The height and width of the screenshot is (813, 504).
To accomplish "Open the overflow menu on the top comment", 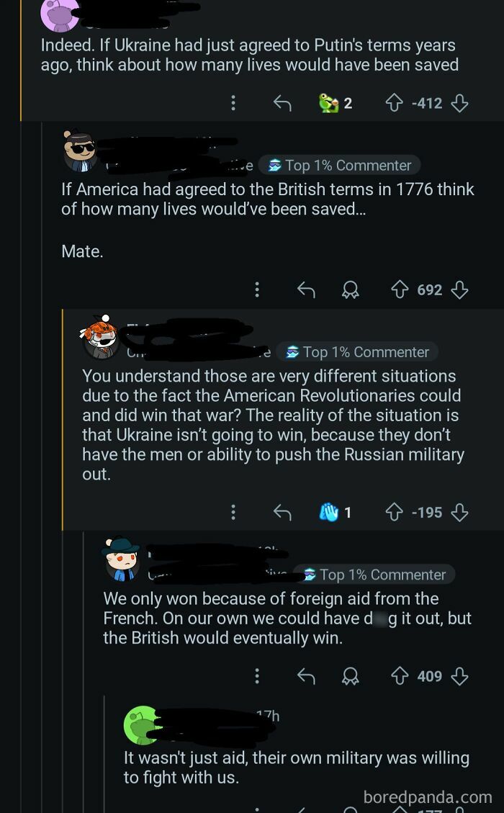I will point(233,102).
